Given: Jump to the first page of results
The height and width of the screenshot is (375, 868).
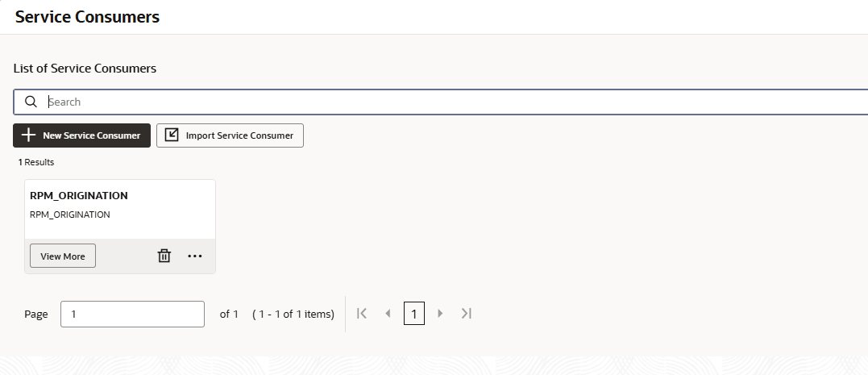Looking at the screenshot, I should click(x=362, y=314).
